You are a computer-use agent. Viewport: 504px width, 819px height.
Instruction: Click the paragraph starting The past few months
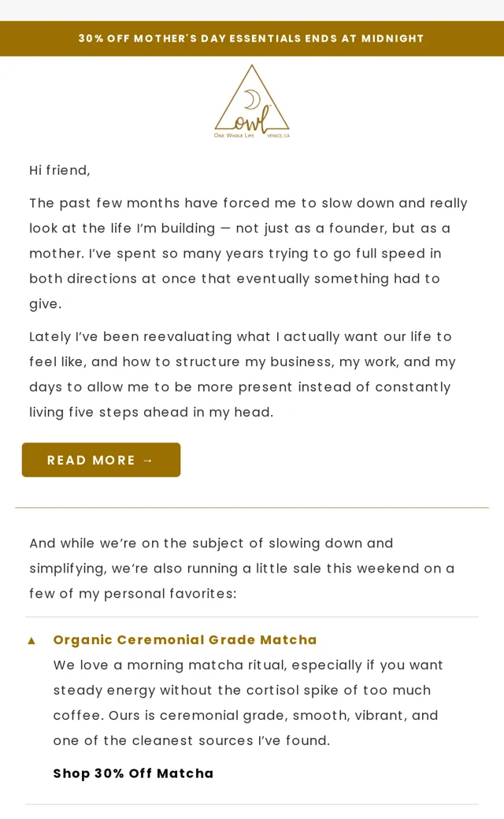pos(249,254)
